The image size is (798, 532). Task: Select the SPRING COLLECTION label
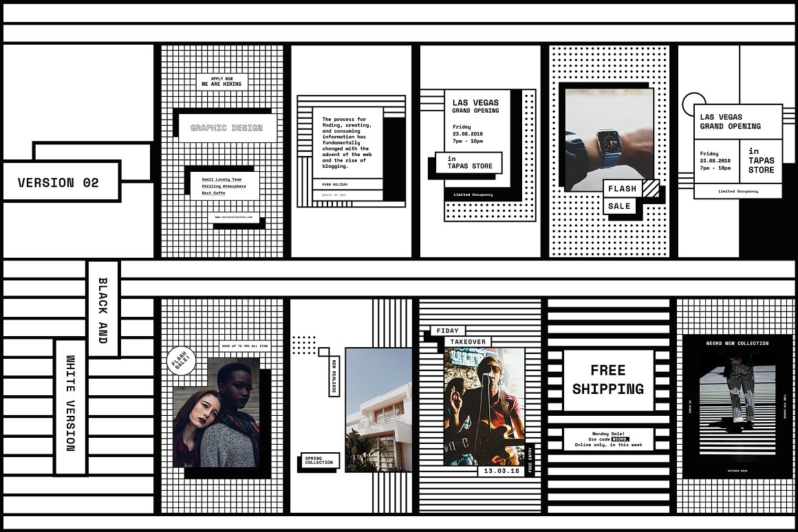point(319,460)
